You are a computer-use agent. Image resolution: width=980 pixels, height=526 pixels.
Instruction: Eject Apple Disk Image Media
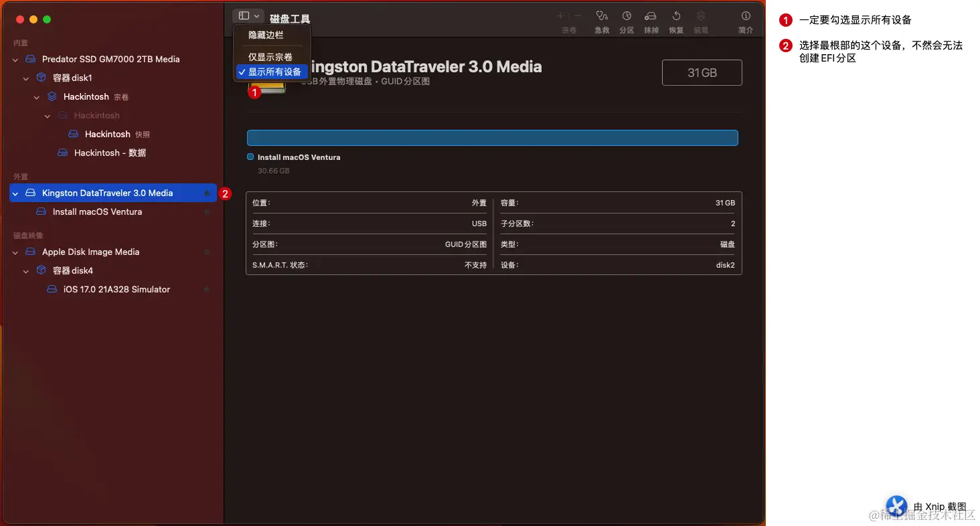pos(207,252)
